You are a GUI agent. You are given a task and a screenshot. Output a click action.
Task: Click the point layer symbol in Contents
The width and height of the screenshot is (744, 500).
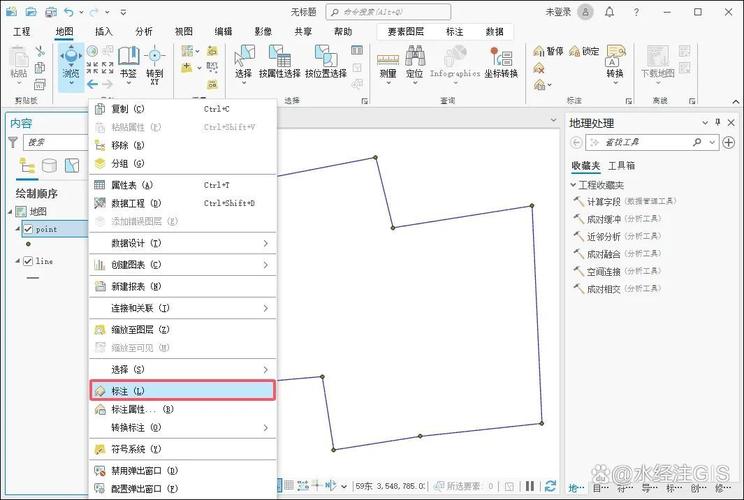[x=28, y=244]
